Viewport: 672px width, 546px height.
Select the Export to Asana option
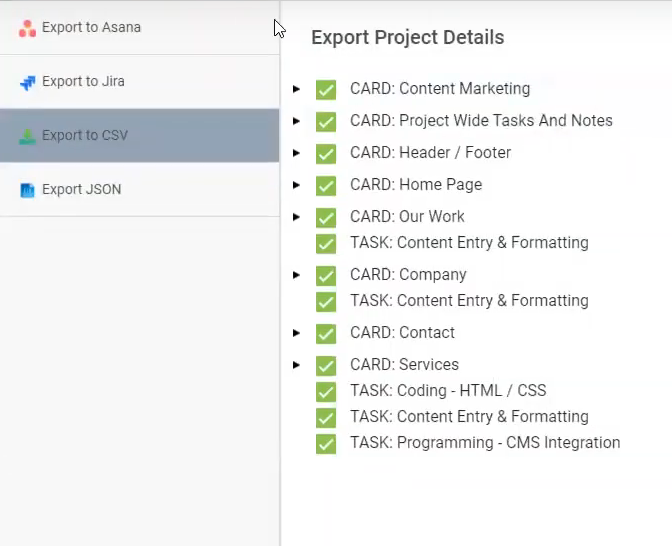coord(140,27)
